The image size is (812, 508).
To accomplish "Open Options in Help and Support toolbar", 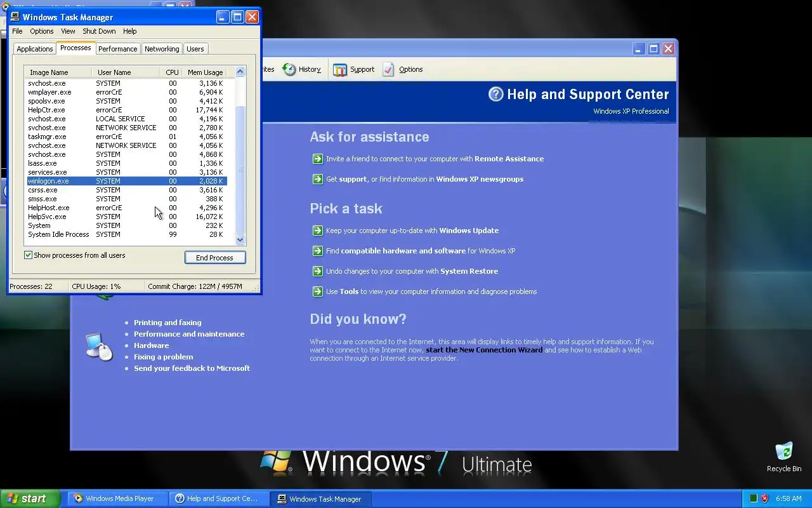I will 403,69.
